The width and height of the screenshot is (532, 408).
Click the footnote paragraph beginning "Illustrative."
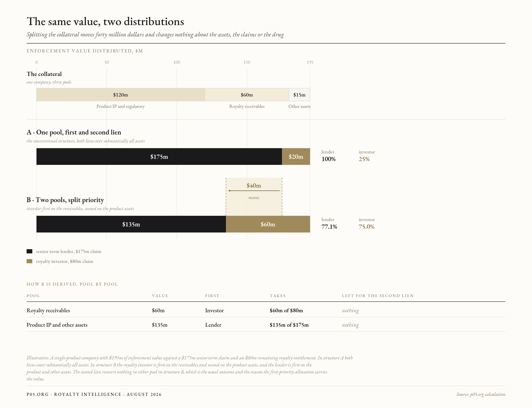click(190, 368)
